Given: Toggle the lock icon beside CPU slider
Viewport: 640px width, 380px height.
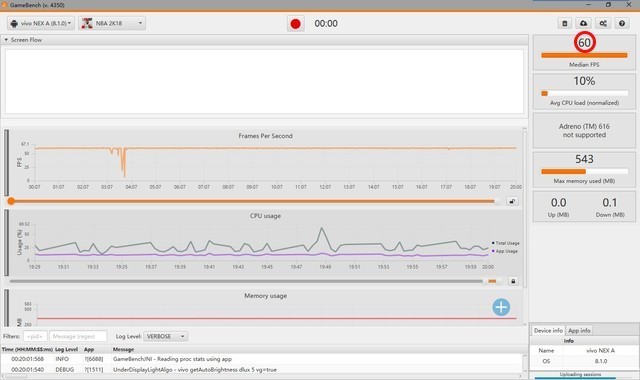Looking at the screenshot, I should click(x=513, y=281).
